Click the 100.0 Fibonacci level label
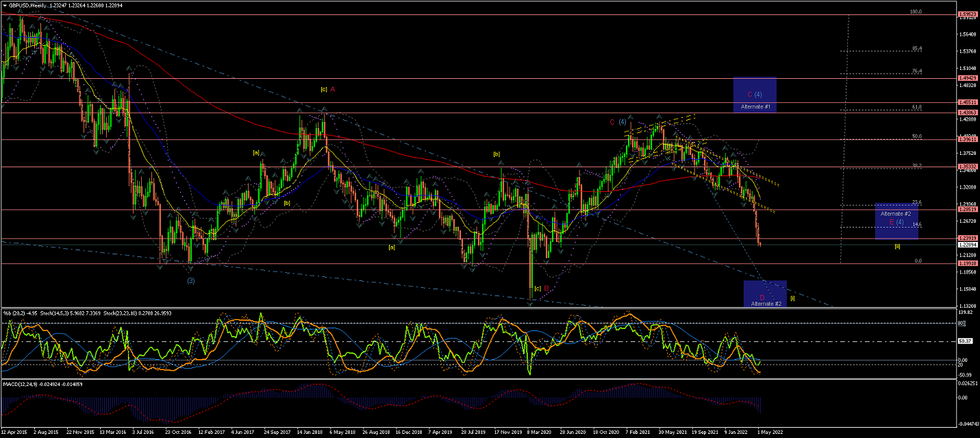The image size is (980, 438). [x=914, y=12]
